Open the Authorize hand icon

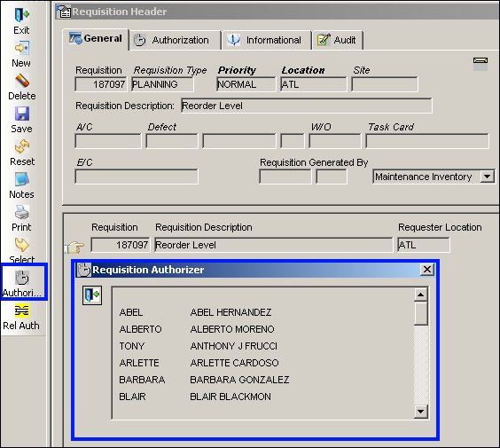[x=21, y=278]
